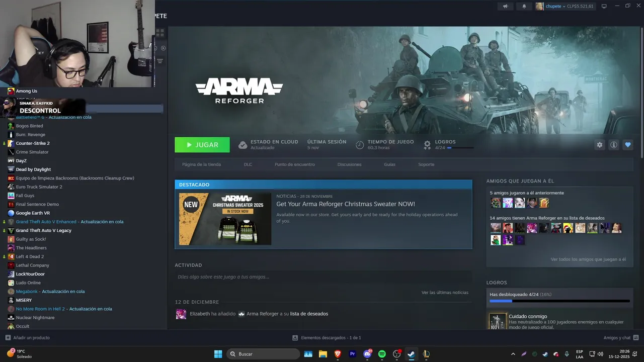
Task: Select Euro Truck Simulator 2
Action: (x=39, y=187)
